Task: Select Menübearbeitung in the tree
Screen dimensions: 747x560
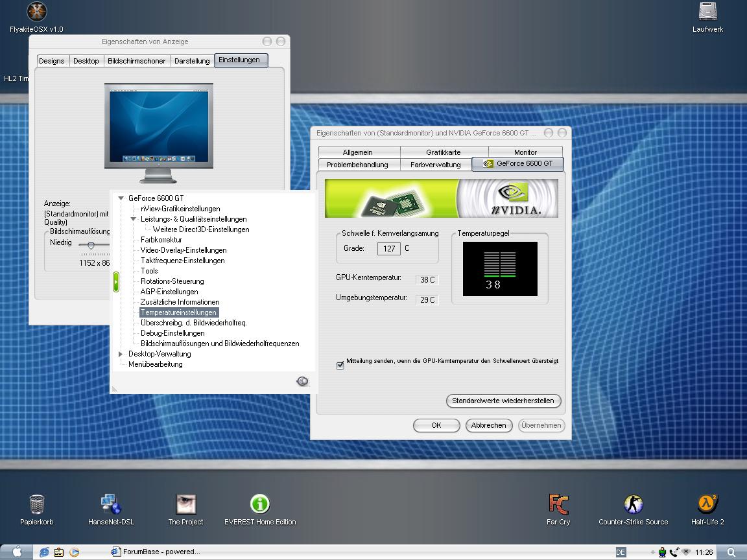Action: click(x=156, y=364)
